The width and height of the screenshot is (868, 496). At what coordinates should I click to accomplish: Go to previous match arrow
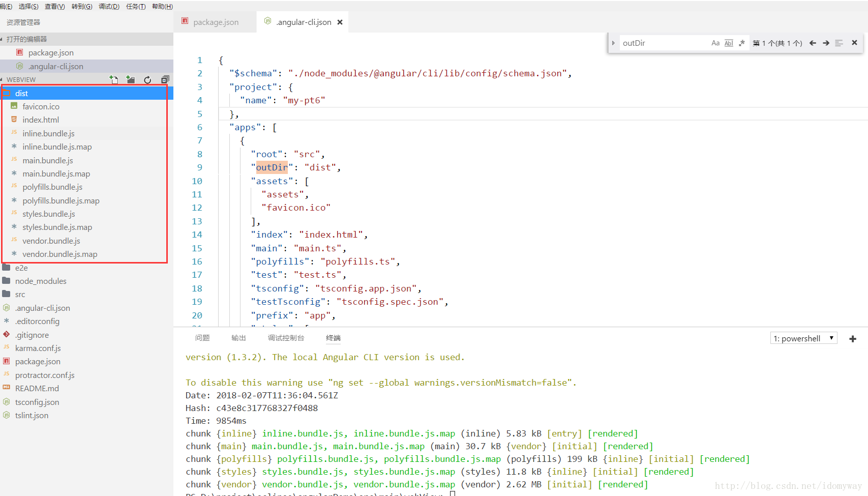813,43
